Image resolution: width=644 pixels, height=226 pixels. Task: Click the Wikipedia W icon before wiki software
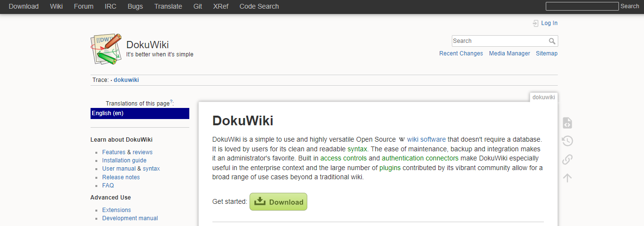402,139
